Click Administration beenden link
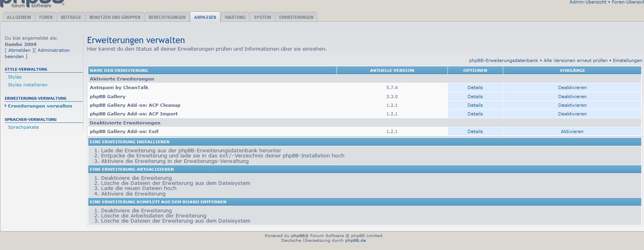 pos(37,53)
